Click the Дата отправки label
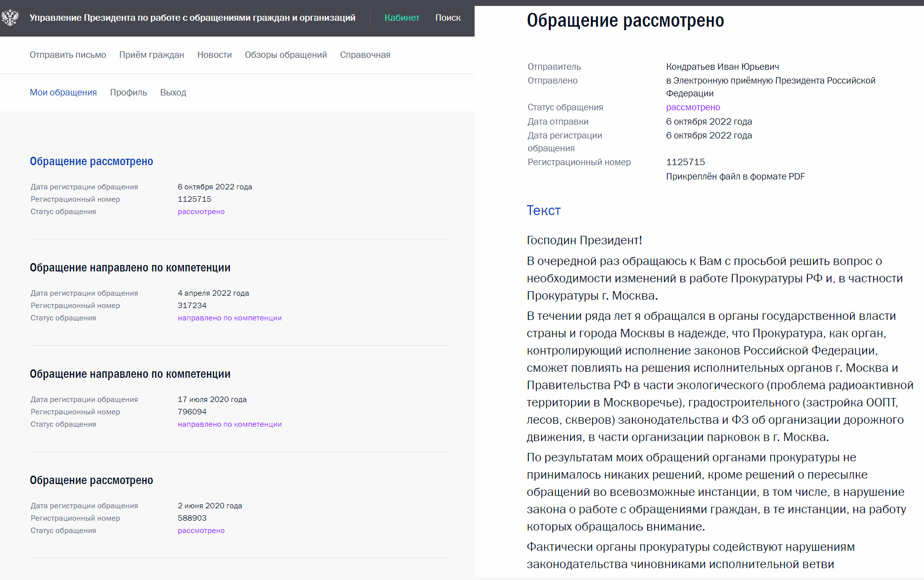This screenshot has width=924, height=580. coord(558,122)
